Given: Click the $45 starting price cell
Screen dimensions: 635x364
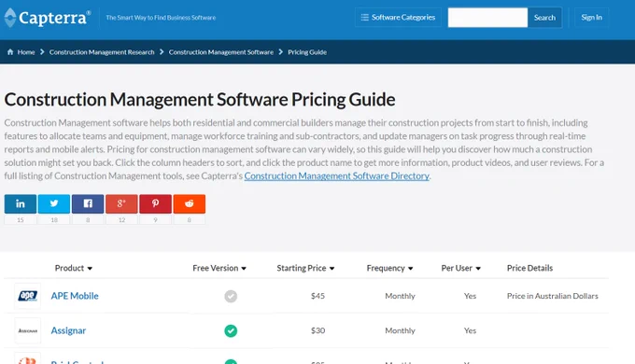Looking at the screenshot, I should pyautogui.click(x=317, y=296).
